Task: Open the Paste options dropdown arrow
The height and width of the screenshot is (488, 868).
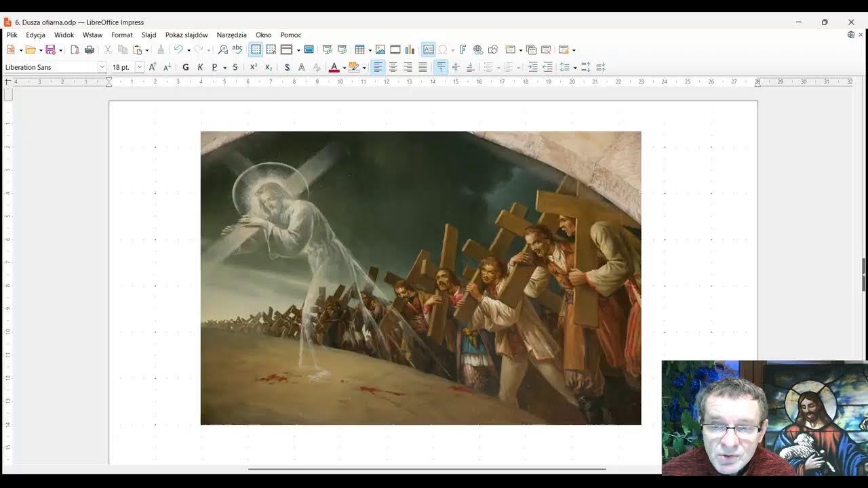Action: [147, 50]
